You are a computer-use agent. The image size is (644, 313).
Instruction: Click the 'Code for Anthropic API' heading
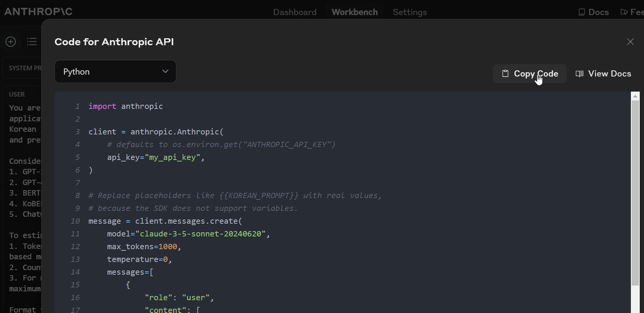click(114, 42)
